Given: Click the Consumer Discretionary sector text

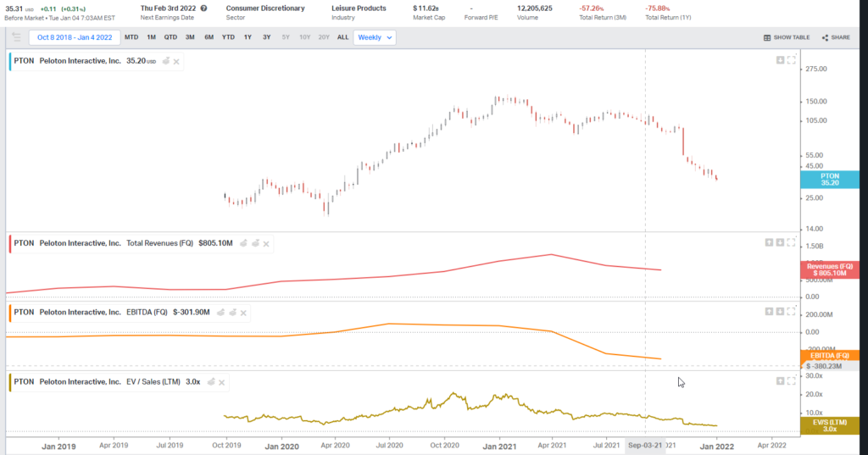Looking at the screenshot, I should 265,8.
